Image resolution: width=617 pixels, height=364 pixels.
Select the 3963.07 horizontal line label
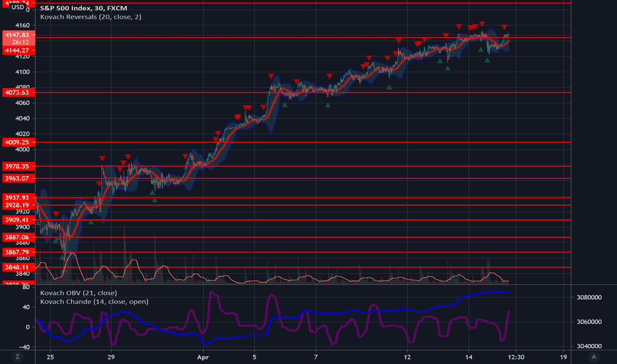point(19,178)
